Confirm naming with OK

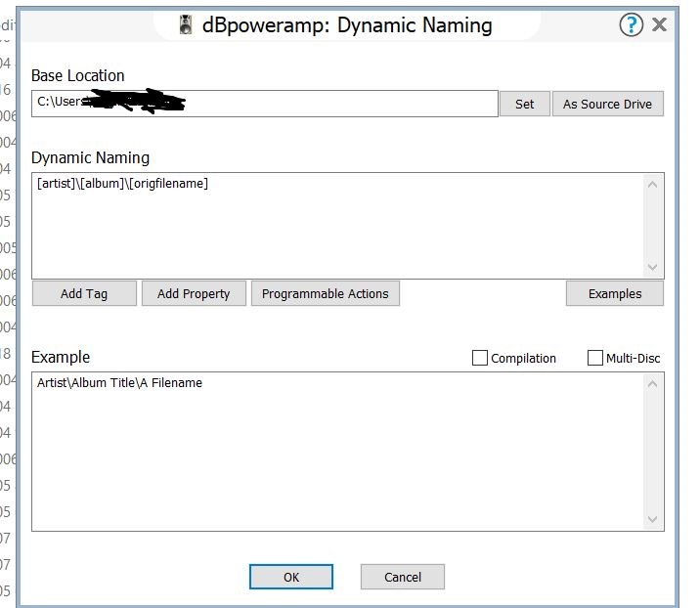point(291,577)
